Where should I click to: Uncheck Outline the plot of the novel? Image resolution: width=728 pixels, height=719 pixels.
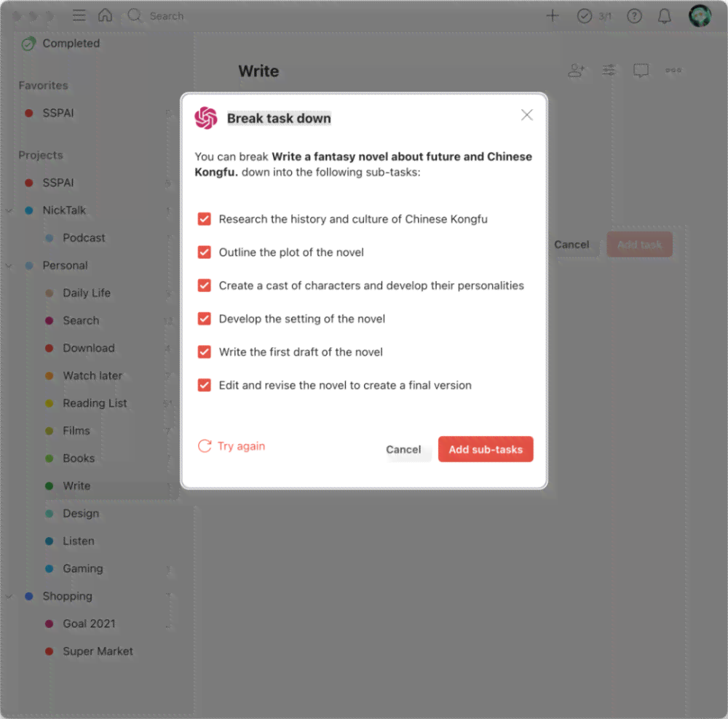point(205,252)
